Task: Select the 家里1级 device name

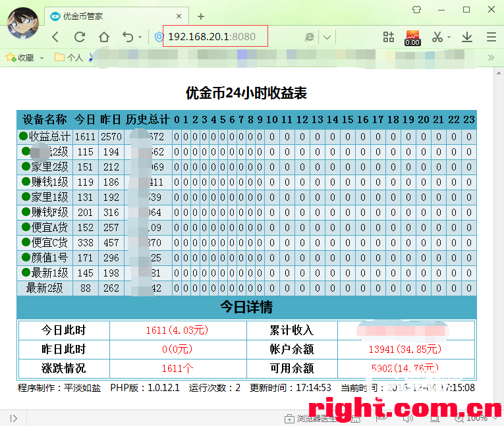Action: pos(50,197)
